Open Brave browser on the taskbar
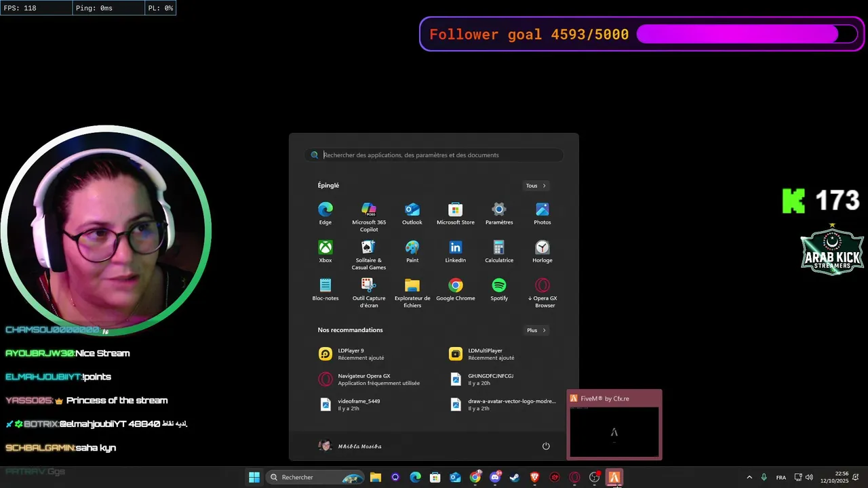The height and width of the screenshot is (488, 868). pos(534,477)
